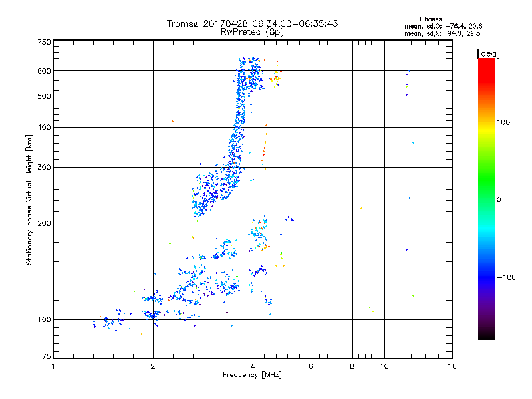Image resolution: width=532 pixels, height=399 pixels.
Task: Click the '600' height axis label
Action: click(44, 71)
